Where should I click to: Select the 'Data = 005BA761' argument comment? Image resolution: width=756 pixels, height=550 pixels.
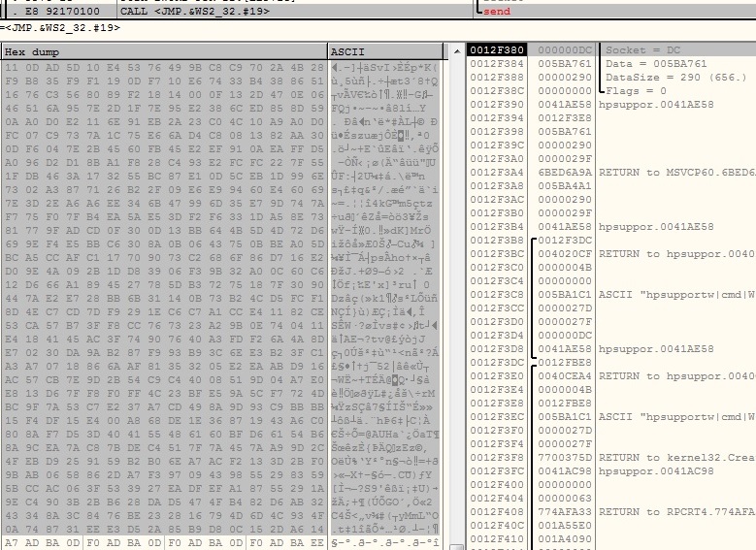(656, 64)
